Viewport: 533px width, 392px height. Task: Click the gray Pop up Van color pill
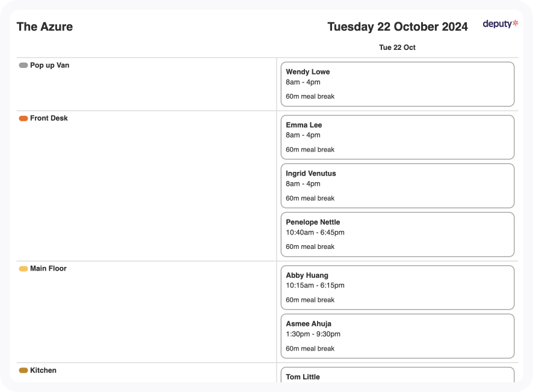tap(23, 66)
